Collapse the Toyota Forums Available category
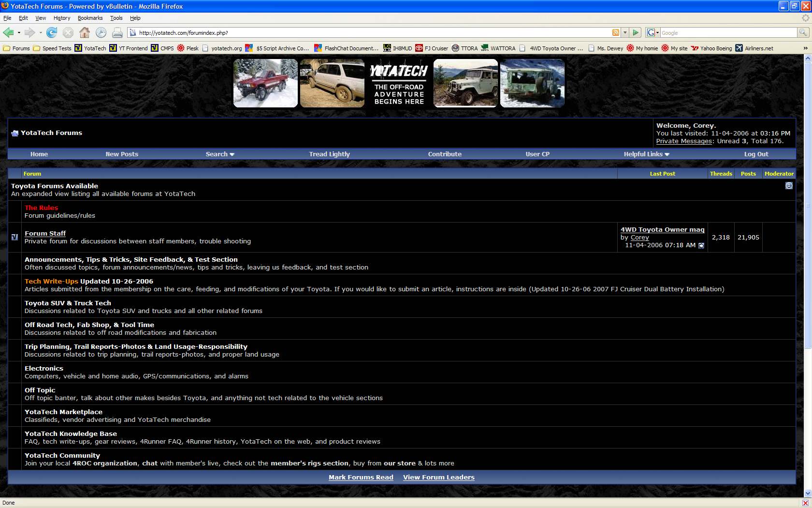 [789, 186]
